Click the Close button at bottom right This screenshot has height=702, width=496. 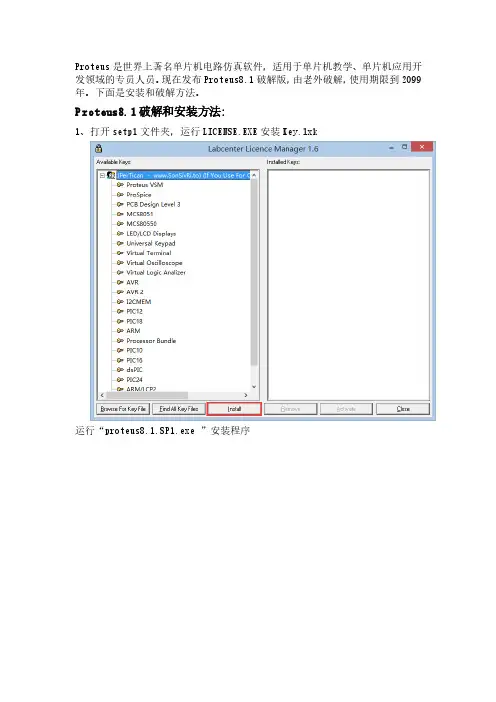pos(403,409)
